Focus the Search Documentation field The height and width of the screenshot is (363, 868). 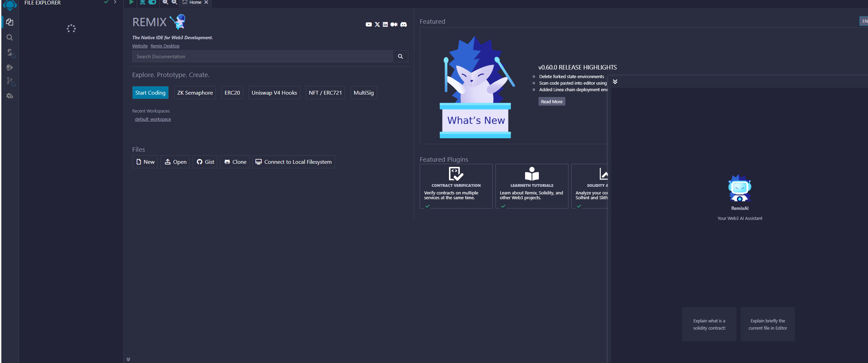pyautogui.click(x=262, y=56)
